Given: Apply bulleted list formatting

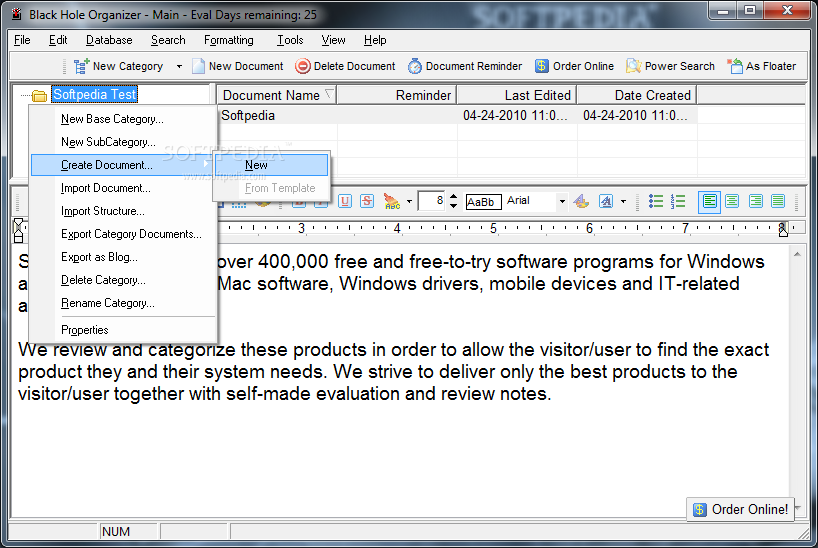Looking at the screenshot, I should [656, 201].
